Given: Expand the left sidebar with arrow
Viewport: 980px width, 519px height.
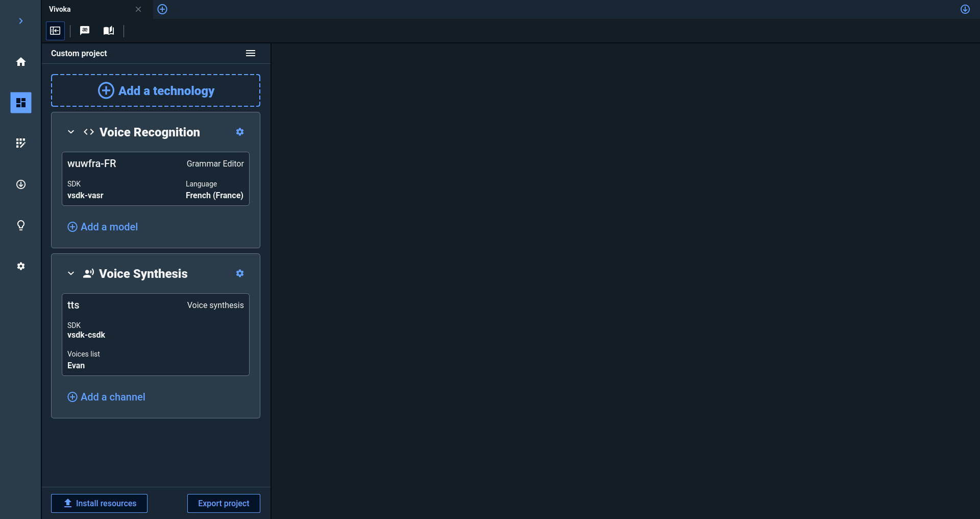Looking at the screenshot, I should click(21, 21).
